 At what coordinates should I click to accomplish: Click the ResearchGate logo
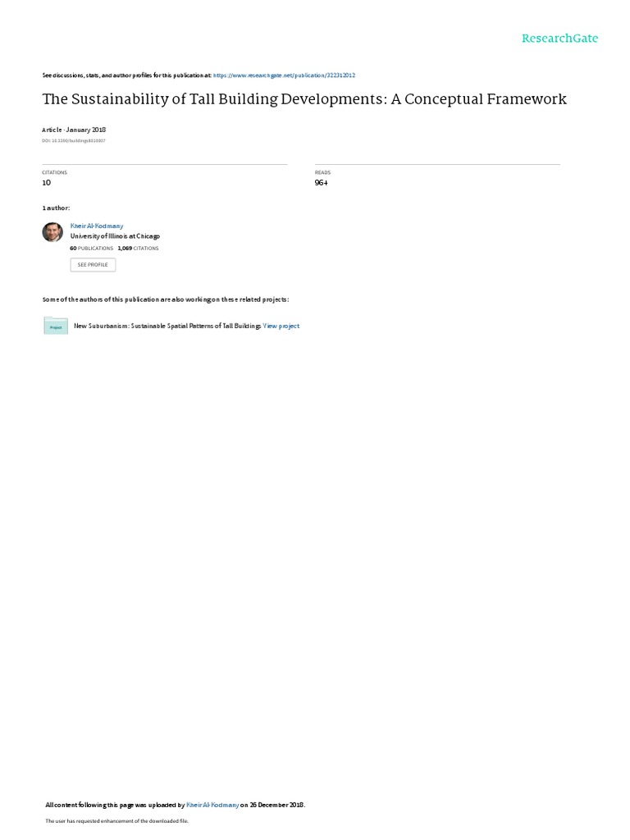tap(559, 38)
